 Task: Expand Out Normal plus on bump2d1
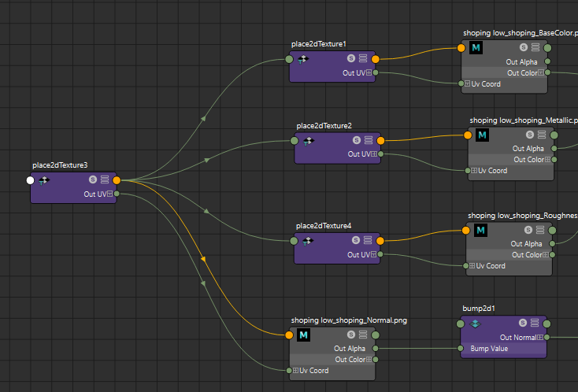pyautogui.click(x=540, y=337)
